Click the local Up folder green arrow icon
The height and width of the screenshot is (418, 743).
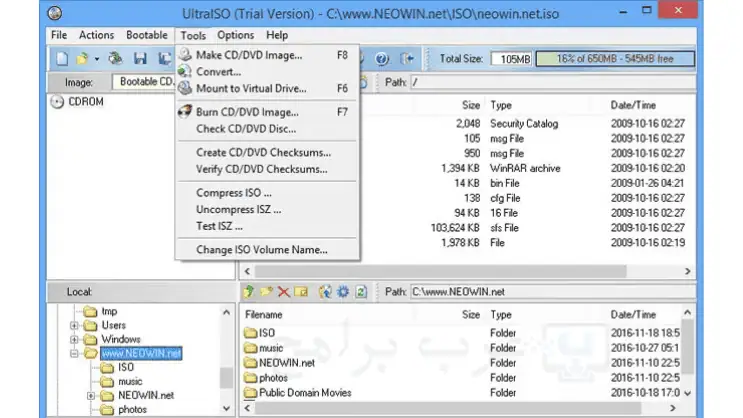249,292
